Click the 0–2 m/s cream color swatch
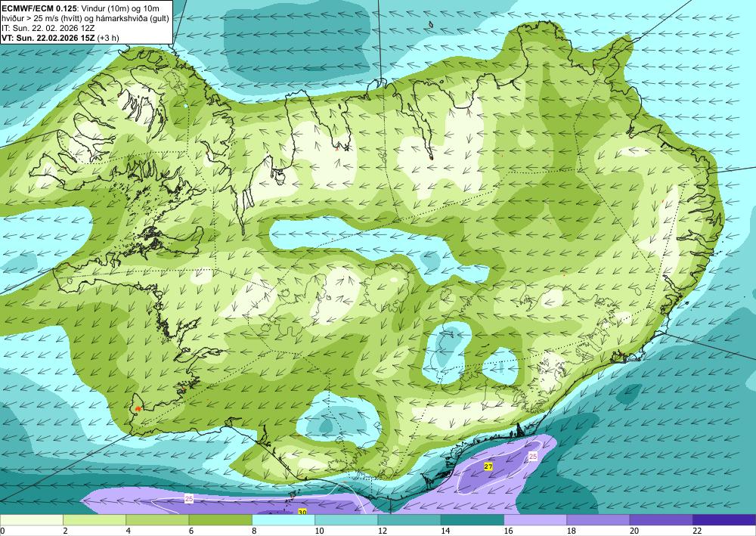 31,519
